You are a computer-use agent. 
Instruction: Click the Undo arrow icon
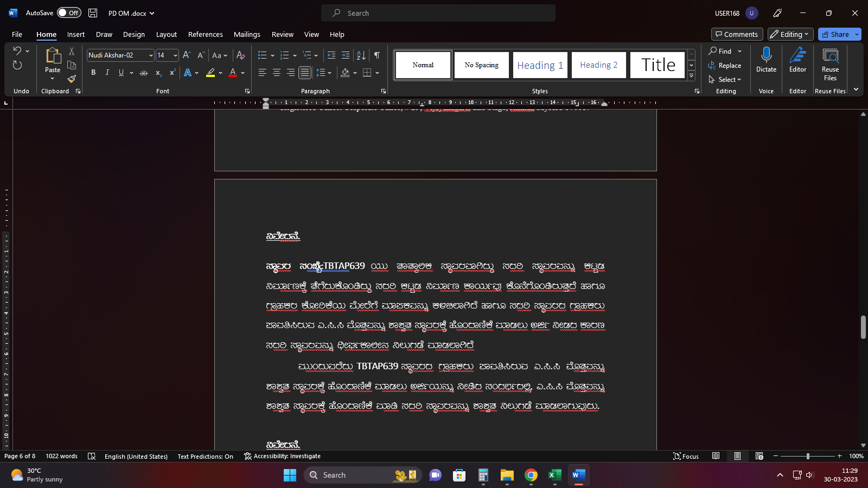(17, 51)
